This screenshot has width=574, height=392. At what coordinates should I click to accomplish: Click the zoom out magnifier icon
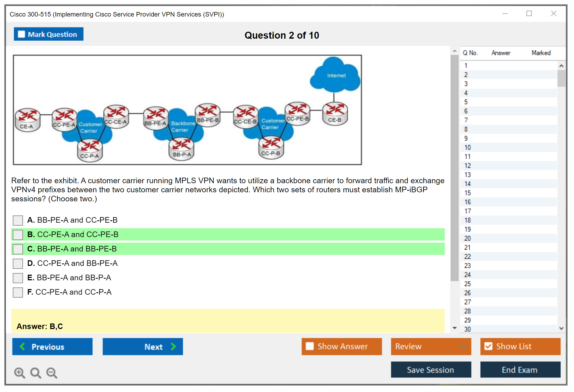point(52,373)
